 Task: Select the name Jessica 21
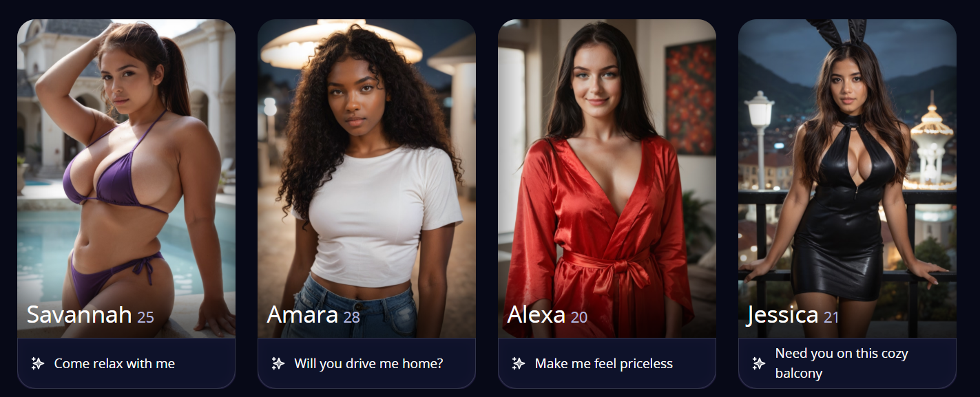pos(793,314)
